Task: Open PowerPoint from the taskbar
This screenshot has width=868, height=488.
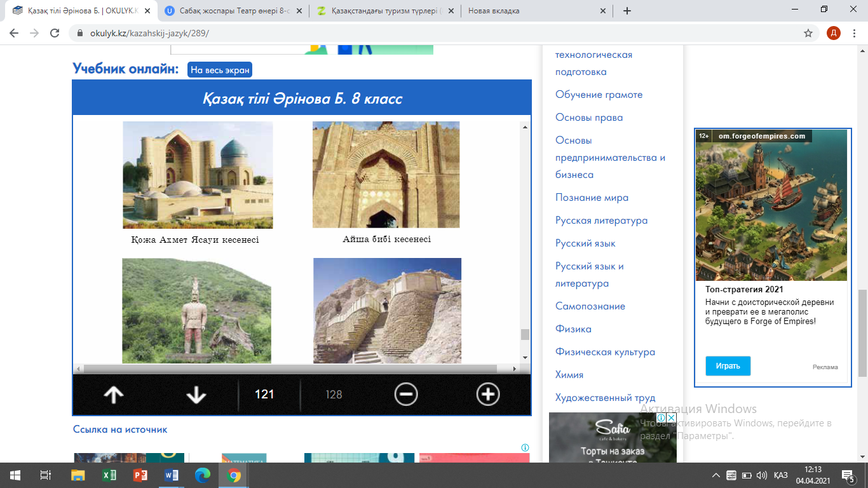Action: point(140,475)
